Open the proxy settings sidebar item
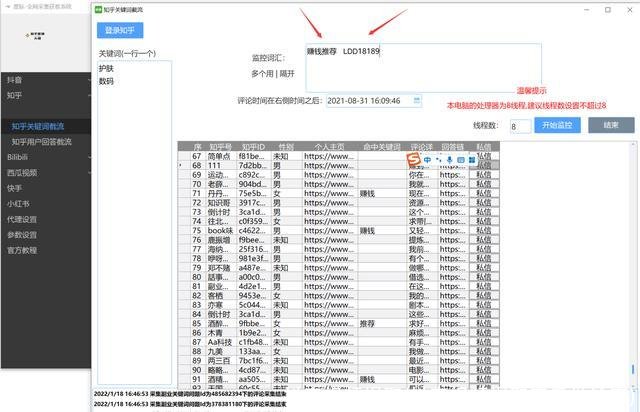The height and width of the screenshot is (412, 640). point(46,219)
